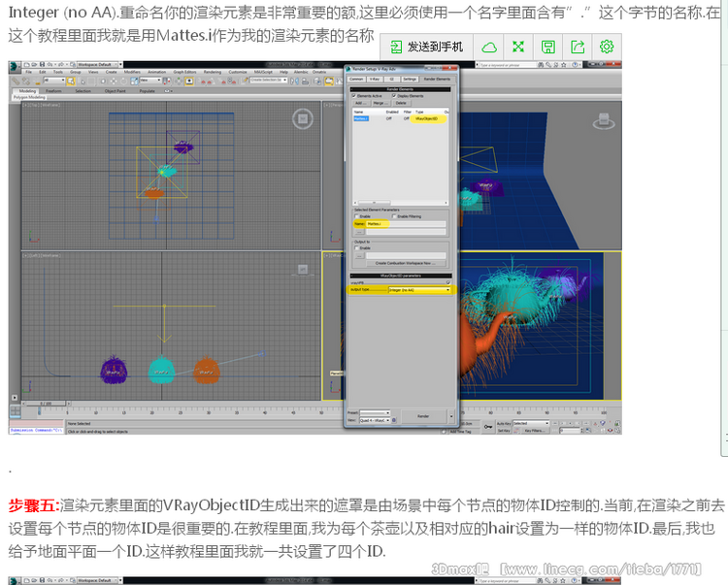Click the VRayObjectID type cell
The width and height of the screenshot is (728, 585).
[x=427, y=118]
